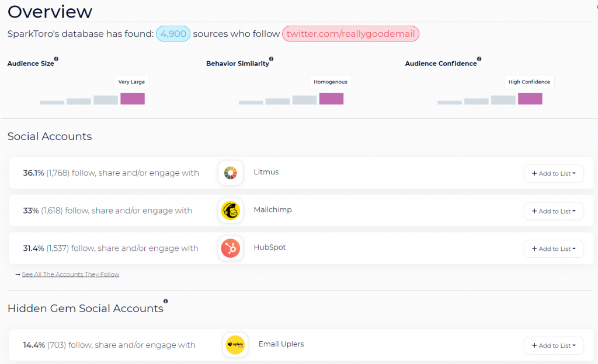Click the High Confidence tooltip label
Screen dimensions: 598x364
pyautogui.click(x=529, y=82)
